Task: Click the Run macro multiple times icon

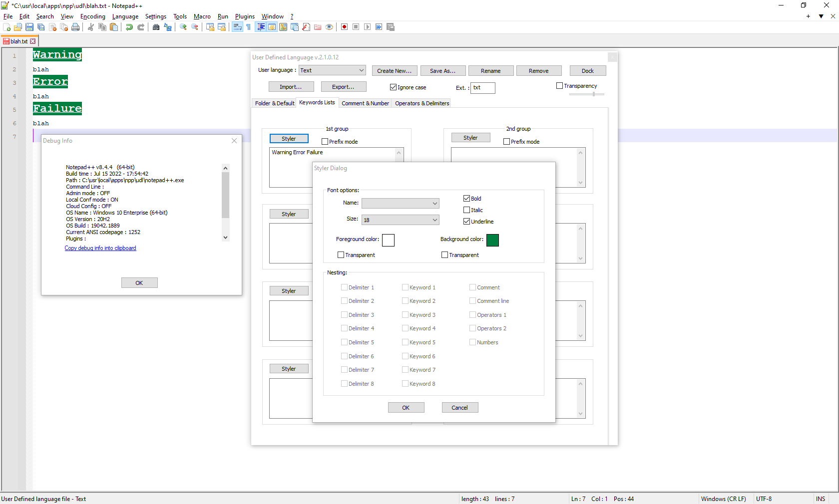Action: click(379, 27)
